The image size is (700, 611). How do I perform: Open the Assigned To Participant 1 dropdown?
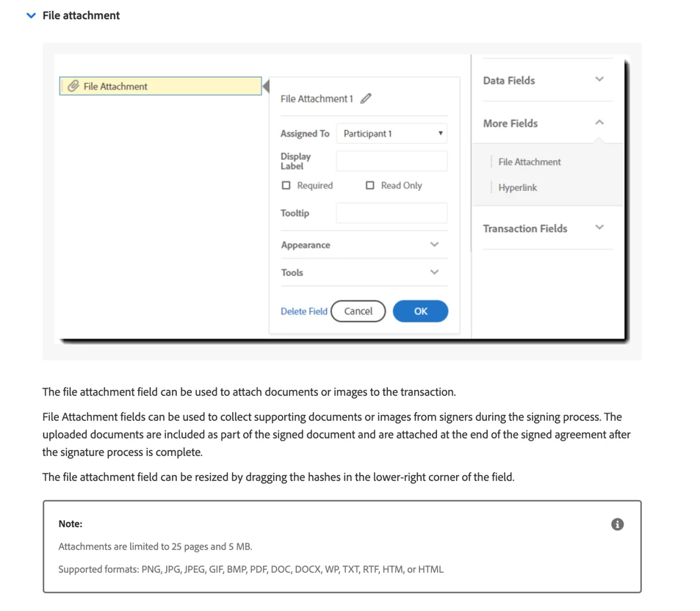click(392, 134)
